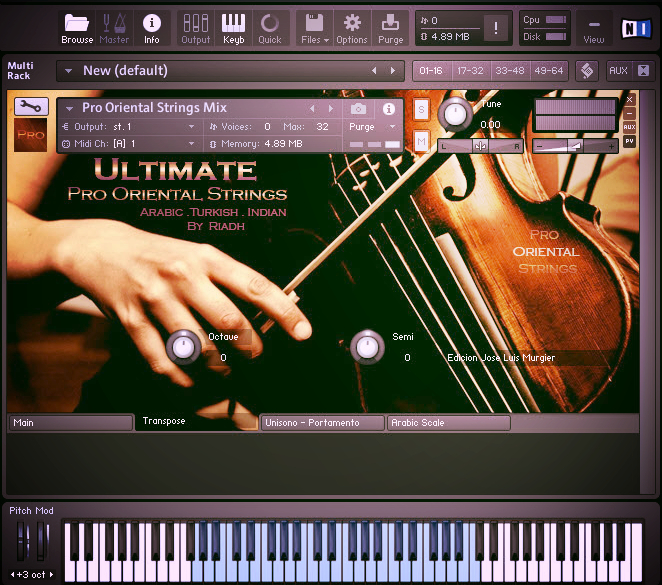Toggle the KSP script icon in rack header
This screenshot has width=662, height=585.
(587, 71)
